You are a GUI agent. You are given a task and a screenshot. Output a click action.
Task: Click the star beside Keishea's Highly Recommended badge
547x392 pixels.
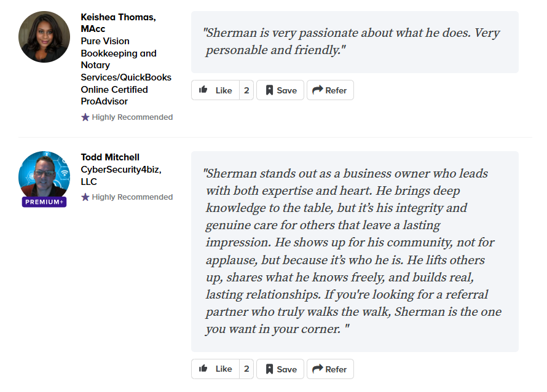click(x=85, y=117)
